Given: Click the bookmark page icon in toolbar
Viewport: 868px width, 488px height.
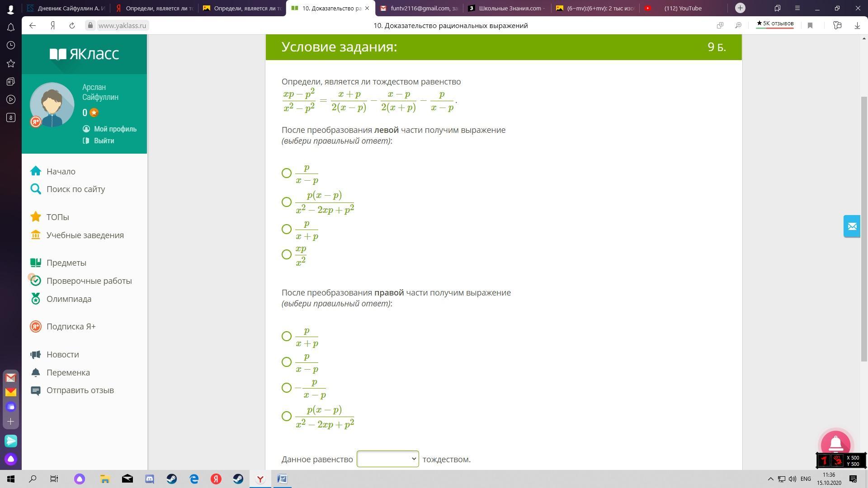Looking at the screenshot, I should [810, 26].
